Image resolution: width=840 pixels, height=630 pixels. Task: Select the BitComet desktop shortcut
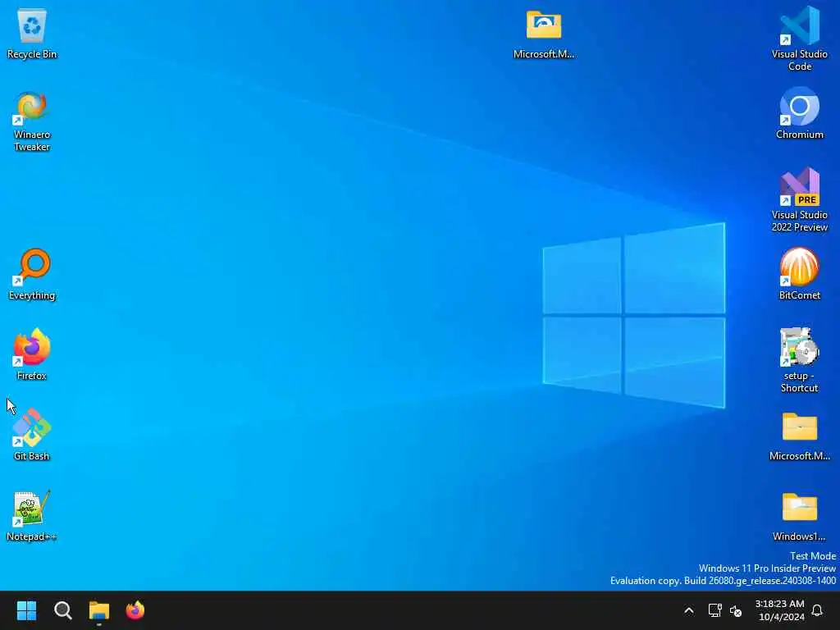(x=799, y=274)
